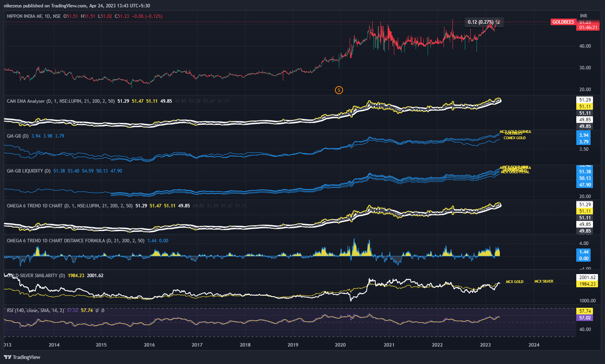
Task: Click the 2001.62 axis label
Action: tap(587, 278)
